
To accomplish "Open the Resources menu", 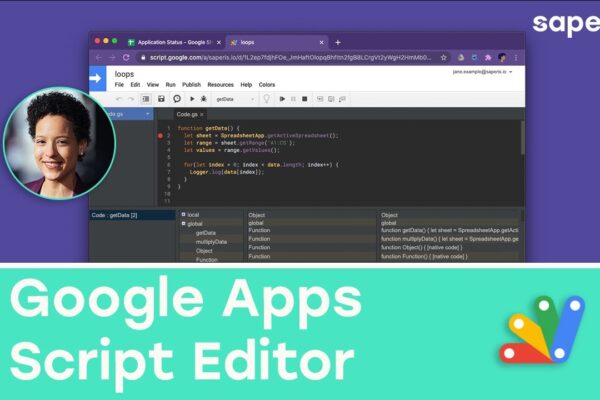I will tap(220, 85).
